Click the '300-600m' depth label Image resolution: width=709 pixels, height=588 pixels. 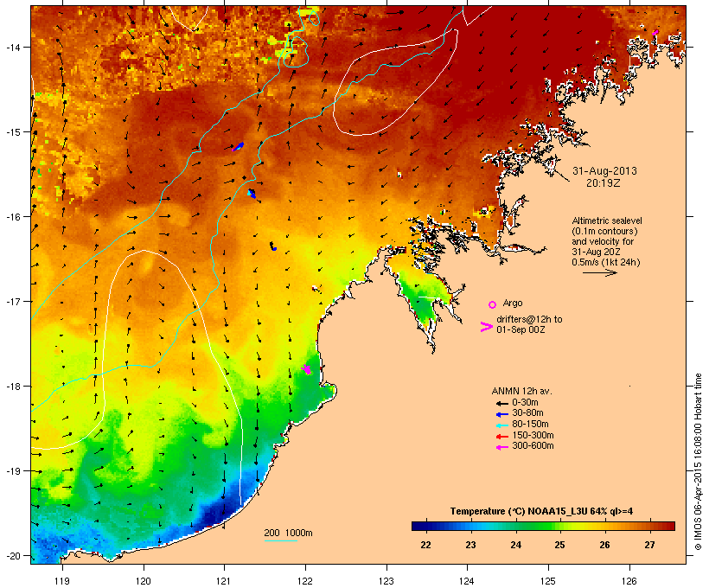(533, 446)
